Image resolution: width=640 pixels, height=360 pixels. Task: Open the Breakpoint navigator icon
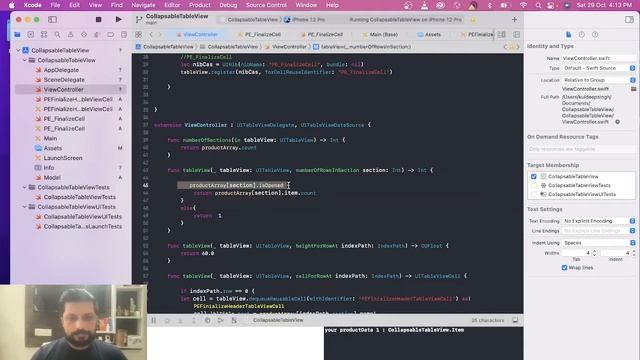tap(111, 35)
